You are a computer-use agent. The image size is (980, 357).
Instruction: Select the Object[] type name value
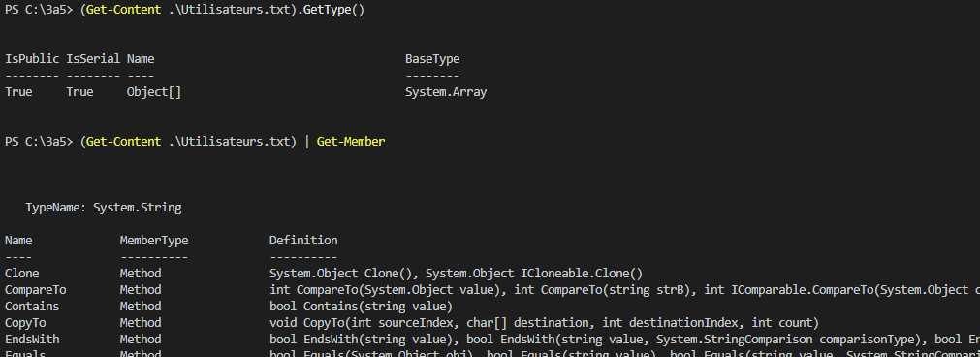154,92
